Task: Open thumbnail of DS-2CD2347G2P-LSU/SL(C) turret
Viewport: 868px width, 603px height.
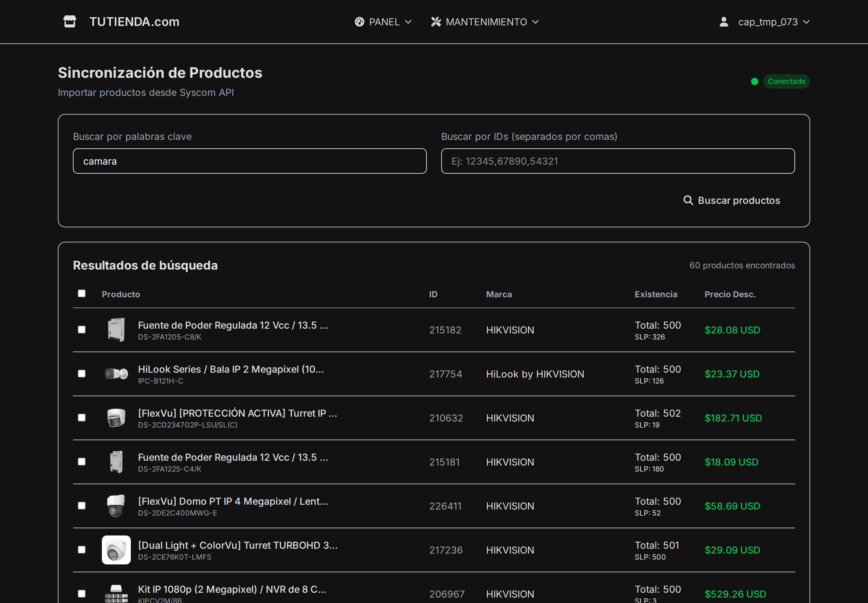Action: click(116, 418)
